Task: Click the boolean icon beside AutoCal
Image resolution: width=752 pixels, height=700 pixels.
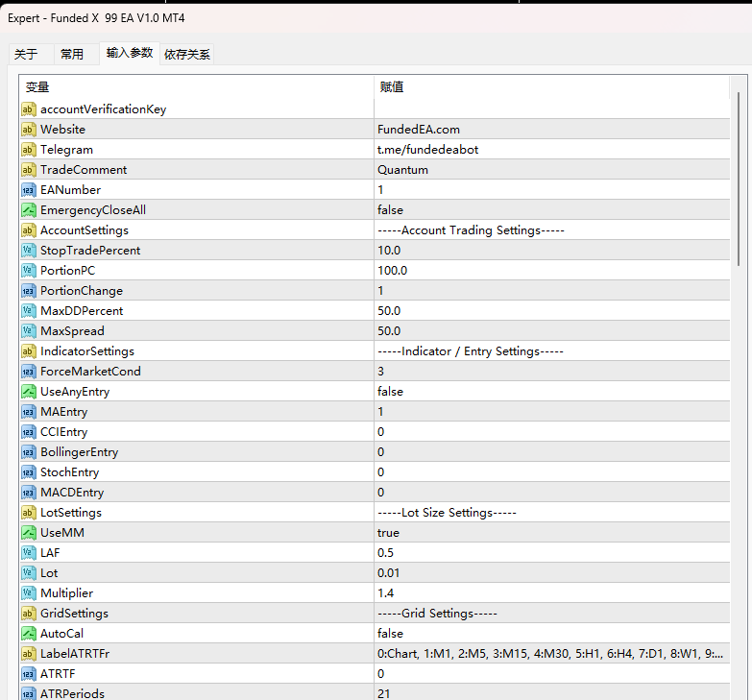Action: point(28,634)
